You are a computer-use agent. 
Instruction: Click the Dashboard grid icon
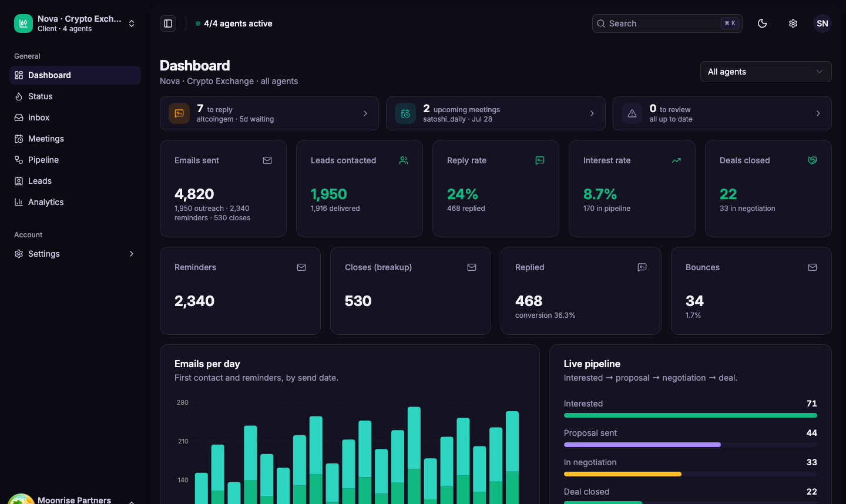coord(19,75)
